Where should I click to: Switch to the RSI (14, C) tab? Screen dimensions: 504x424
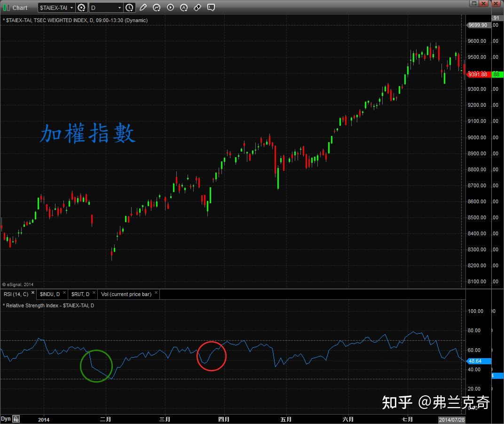16,295
